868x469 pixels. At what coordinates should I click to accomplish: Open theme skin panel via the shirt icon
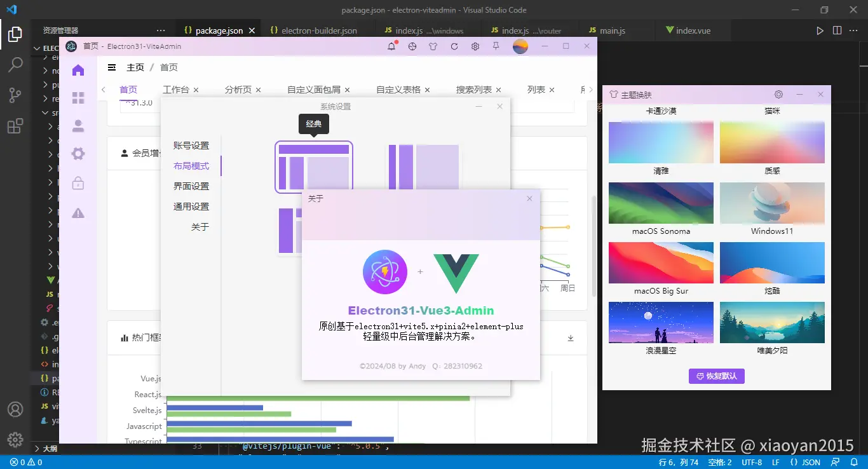point(433,46)
